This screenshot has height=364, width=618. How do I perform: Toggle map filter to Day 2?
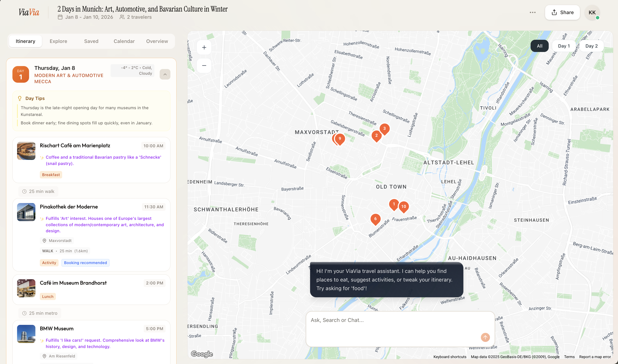tap(591, 46)
